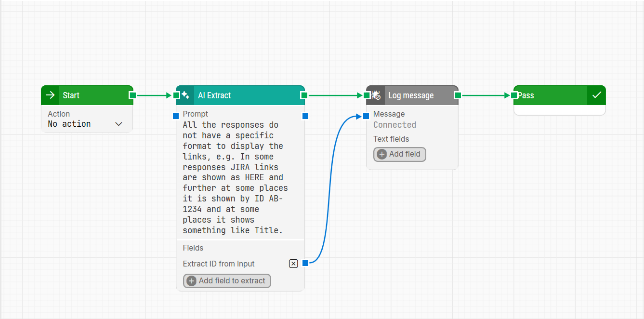The image size is (644, 319).
Task: Click the Prompt blue output port
Action: [305, 116]
